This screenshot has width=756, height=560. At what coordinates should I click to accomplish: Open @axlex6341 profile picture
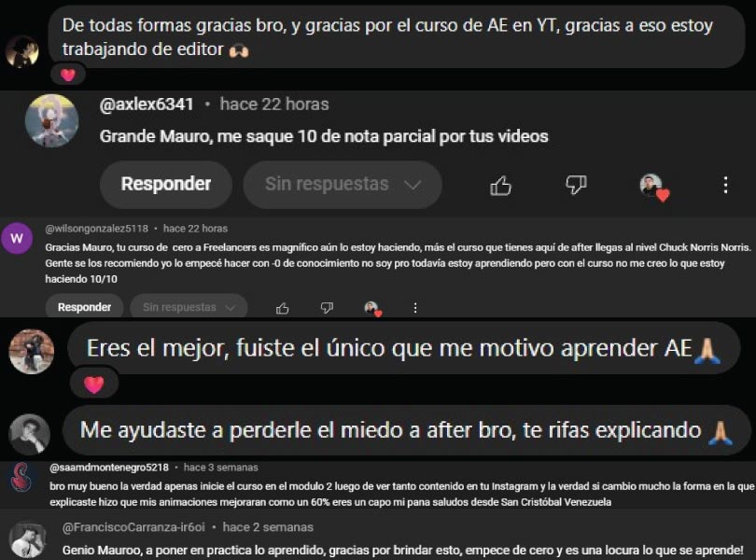[51, 120]
